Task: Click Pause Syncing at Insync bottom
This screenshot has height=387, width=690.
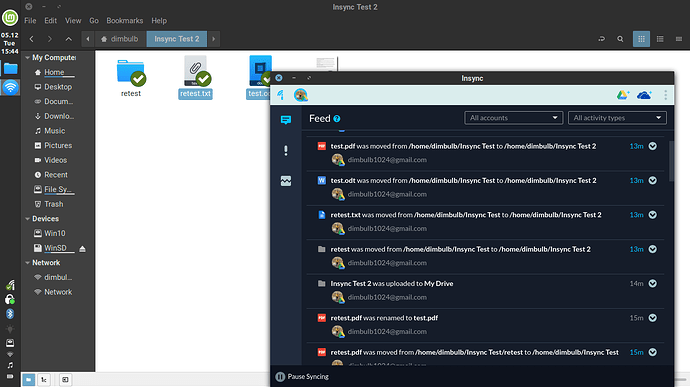Action: pyautogui.click(x=302, y=376)
